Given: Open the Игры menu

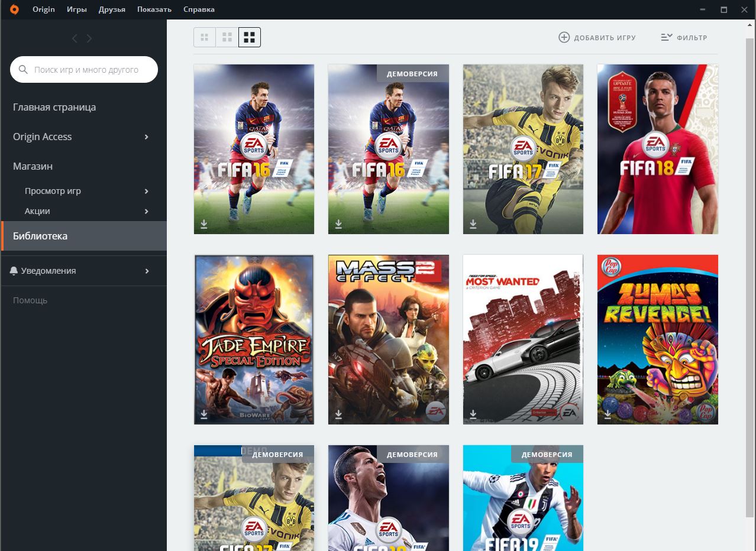Looking at the screenshot, I should pos(77,9).
